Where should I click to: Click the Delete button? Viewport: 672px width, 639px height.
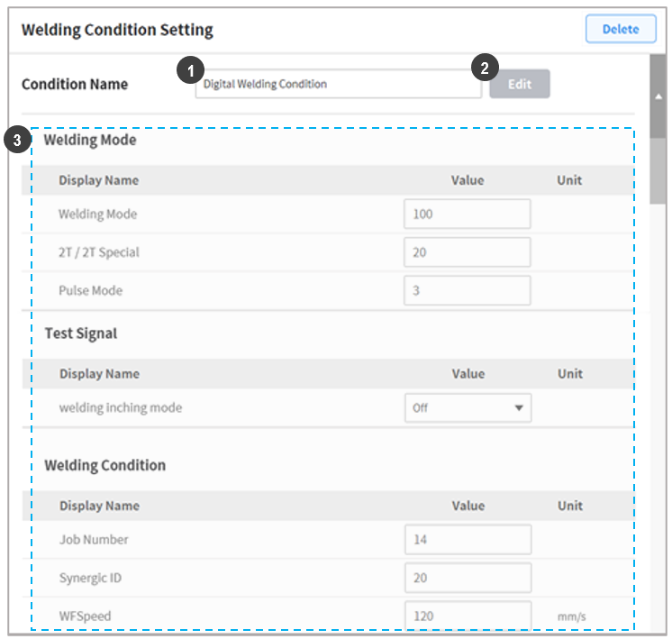pos(620,29)
